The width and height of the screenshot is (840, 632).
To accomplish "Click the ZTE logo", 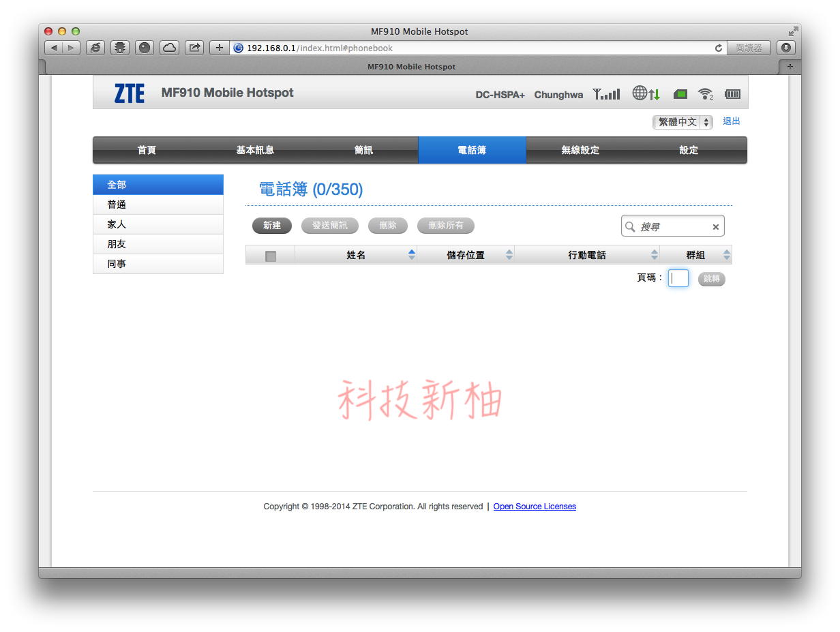I will pyautogui.click(x=130, y=93).
